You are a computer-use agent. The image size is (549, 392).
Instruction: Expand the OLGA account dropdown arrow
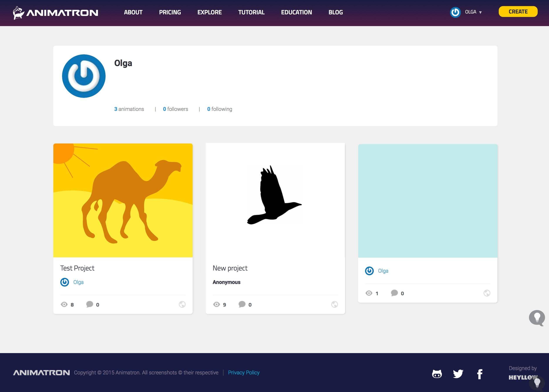[x=480, y=13]
